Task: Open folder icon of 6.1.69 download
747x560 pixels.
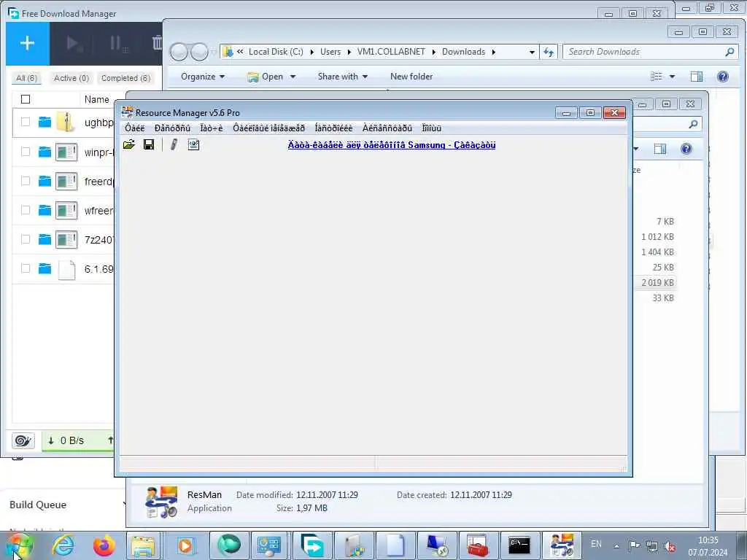Action: (44, 268)
